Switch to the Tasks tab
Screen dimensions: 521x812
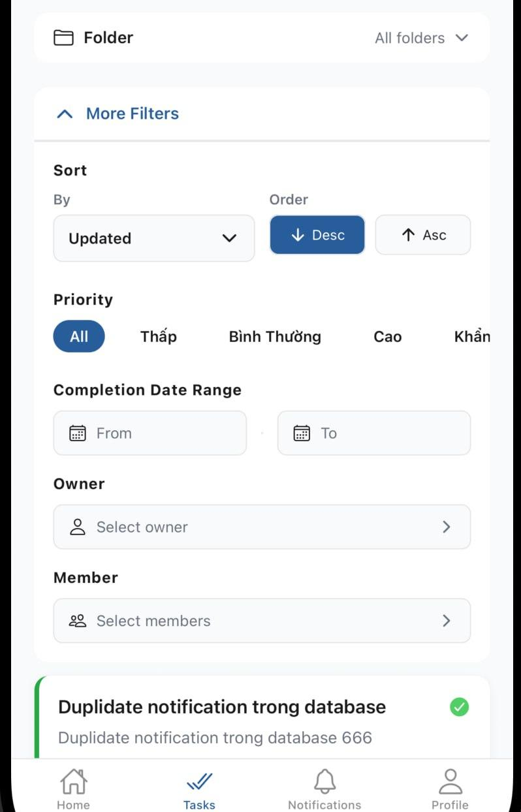(199, 781)
